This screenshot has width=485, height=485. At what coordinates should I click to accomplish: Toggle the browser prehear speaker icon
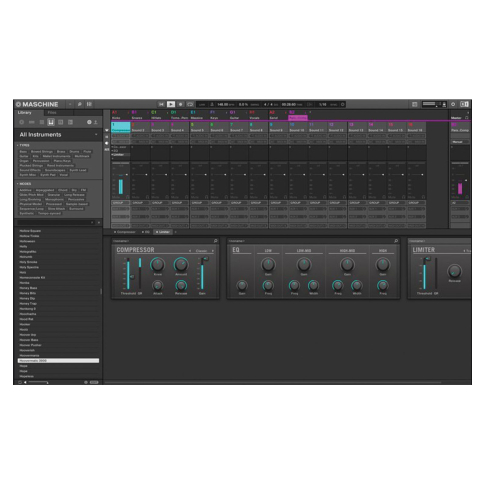click(x=25, y=382)
